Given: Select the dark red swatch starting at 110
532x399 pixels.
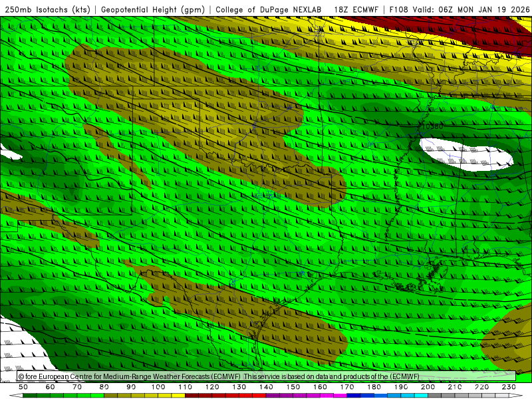Looking at the screenshot, I should (x=192, y=396).
